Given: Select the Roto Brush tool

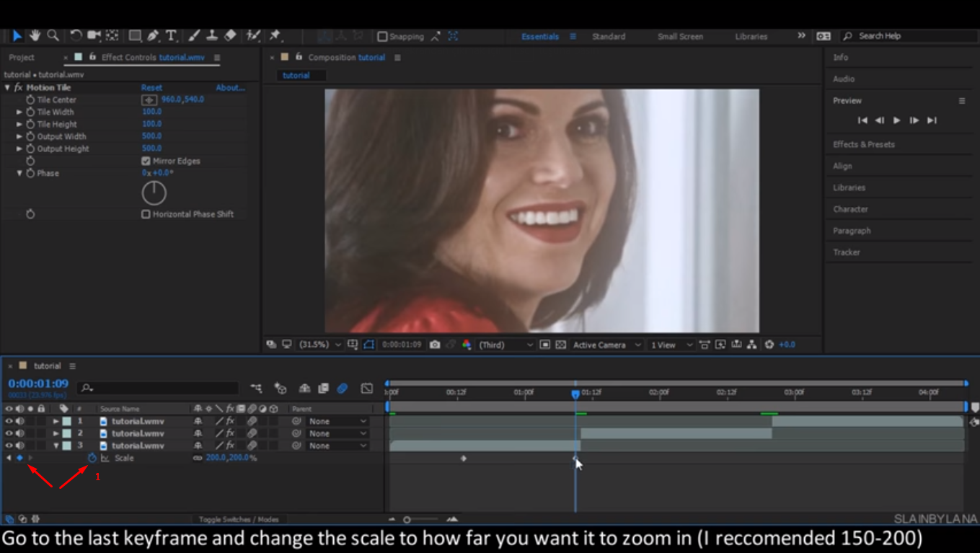Looking at the screenshot, I should (x=253, y=35).
